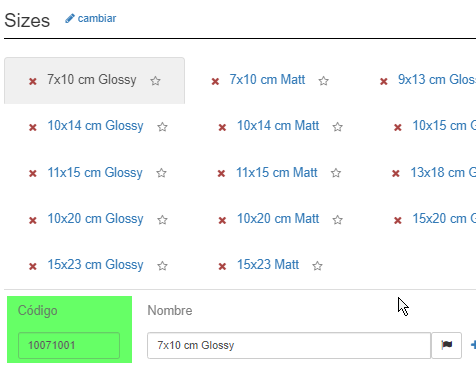Toggle favorite star for 7x10 cm Matt
The image size is (476, 370).
(x=323, y=81)
